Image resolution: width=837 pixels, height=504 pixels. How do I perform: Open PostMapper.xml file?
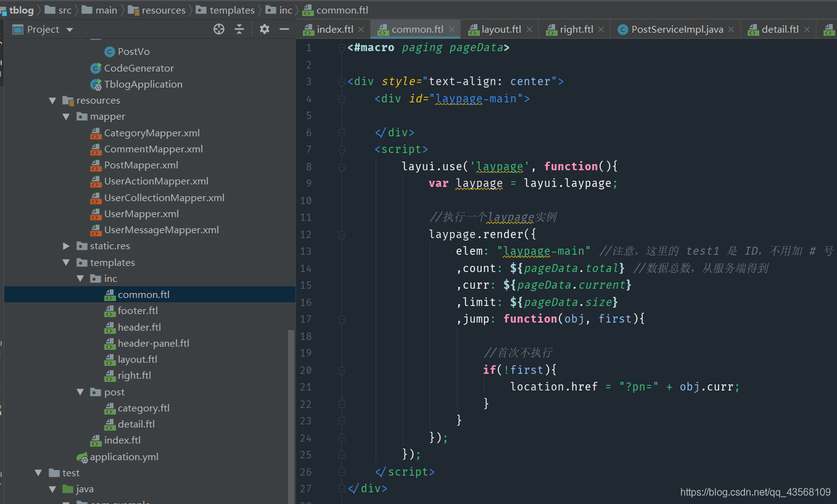tap(134, 165)
